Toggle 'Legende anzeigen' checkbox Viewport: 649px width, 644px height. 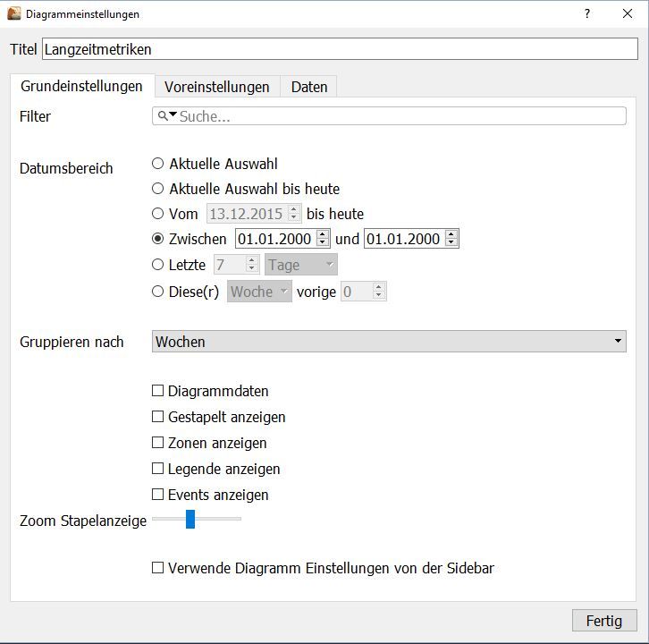coord(158,469)
